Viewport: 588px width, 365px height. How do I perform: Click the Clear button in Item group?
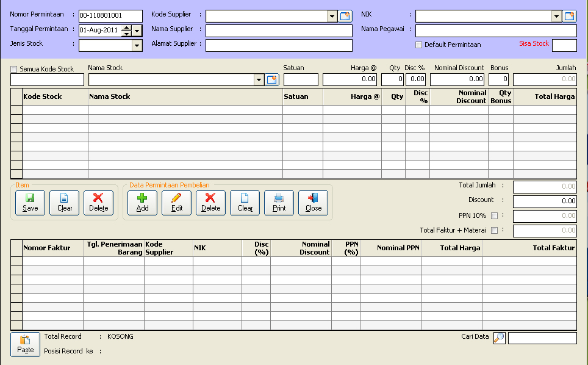(65, 203)
